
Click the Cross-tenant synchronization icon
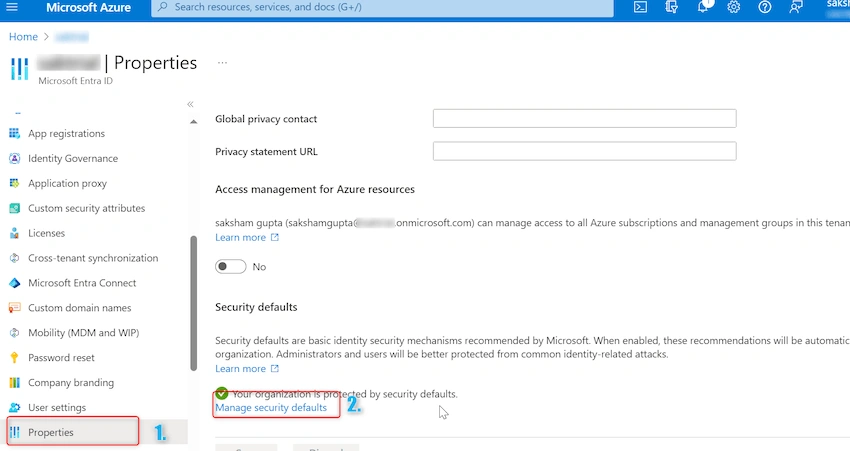[15, 258]
